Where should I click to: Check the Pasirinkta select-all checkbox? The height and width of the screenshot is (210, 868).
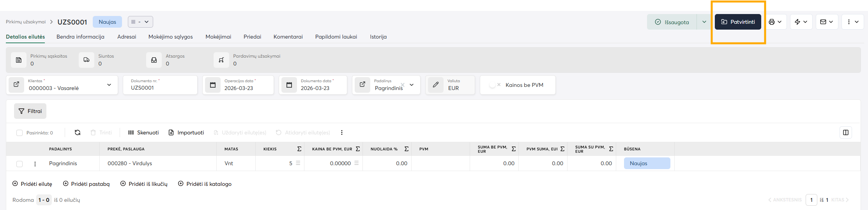pos(19,133)
